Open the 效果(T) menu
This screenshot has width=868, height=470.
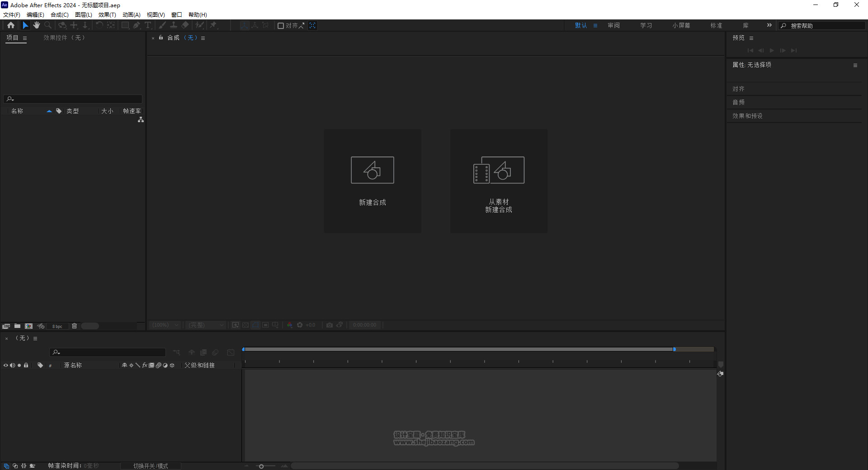(107, 14)
